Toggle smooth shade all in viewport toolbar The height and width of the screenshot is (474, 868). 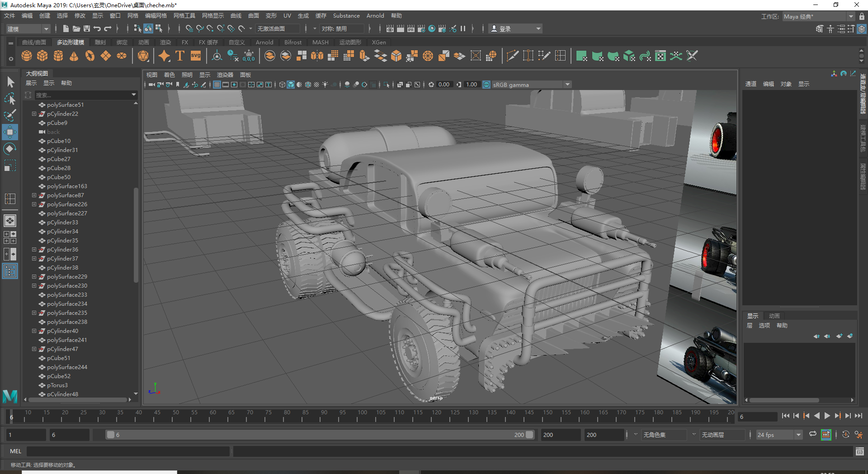pyautogui.click(x=291, y=85)
